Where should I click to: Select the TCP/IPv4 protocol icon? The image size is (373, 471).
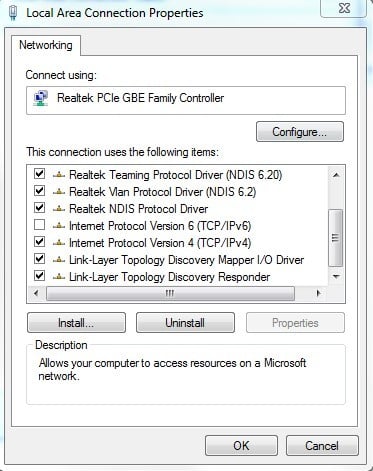(59, 243)
